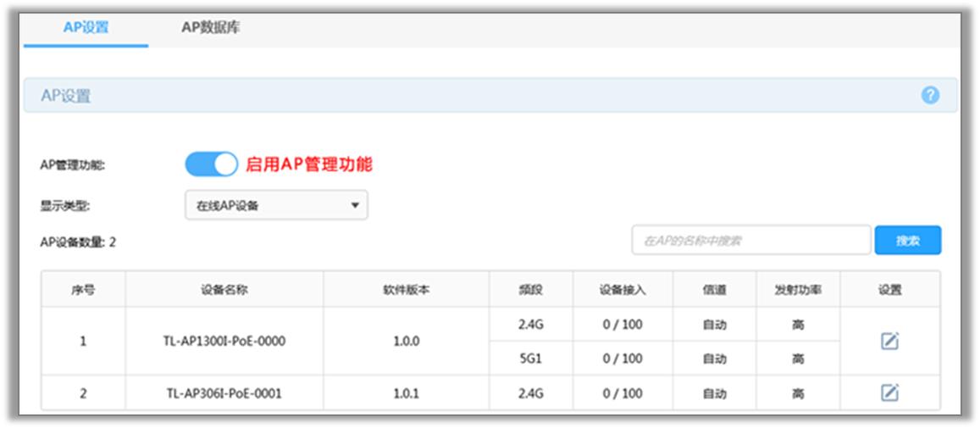
Task: Switch to the AP设置 tab
Action: (86, 28)
